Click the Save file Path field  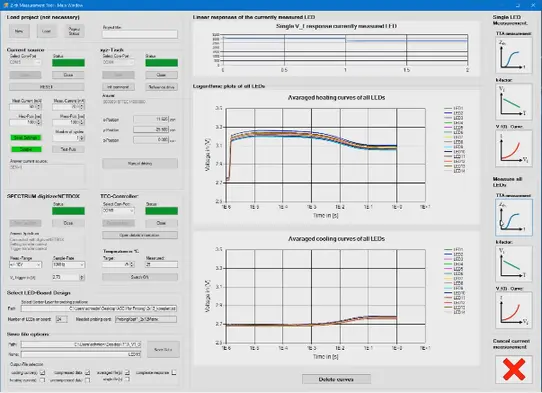pyautogui.click(x=81, y=344)
